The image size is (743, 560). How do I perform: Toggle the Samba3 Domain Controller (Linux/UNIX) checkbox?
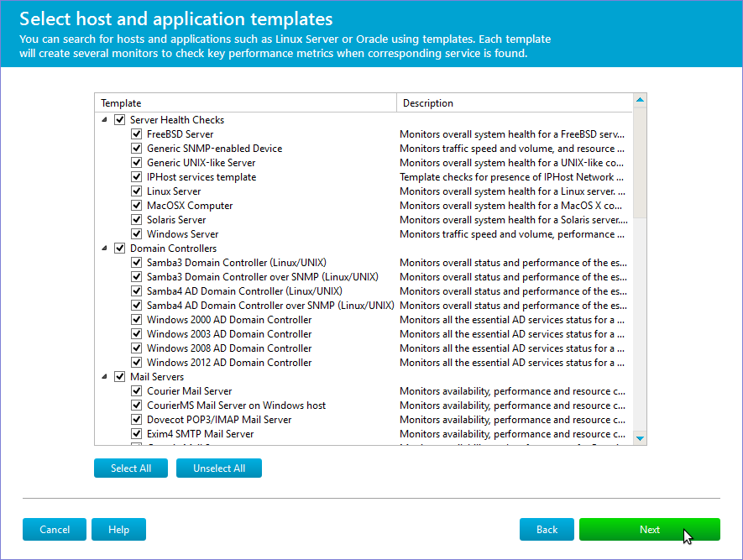pos(137,263)
